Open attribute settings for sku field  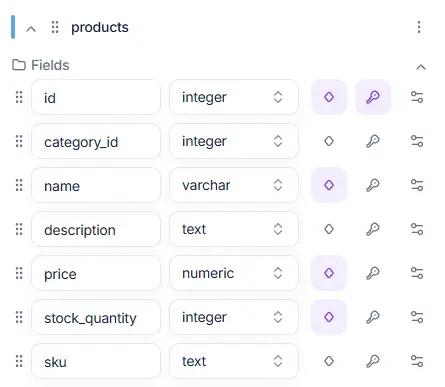coord(417,361)
